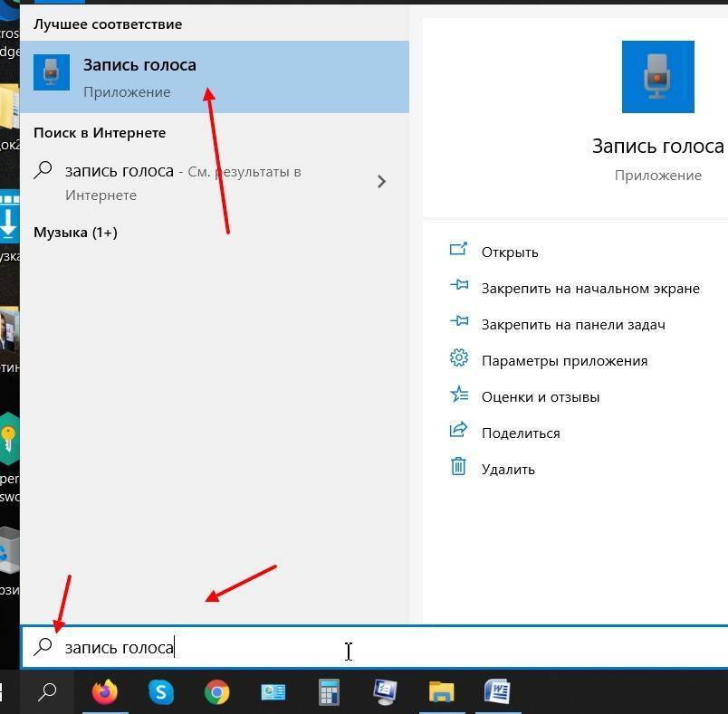Open Параметры приложения
Viewport: 728px width, 714px height.
(564, 361)
